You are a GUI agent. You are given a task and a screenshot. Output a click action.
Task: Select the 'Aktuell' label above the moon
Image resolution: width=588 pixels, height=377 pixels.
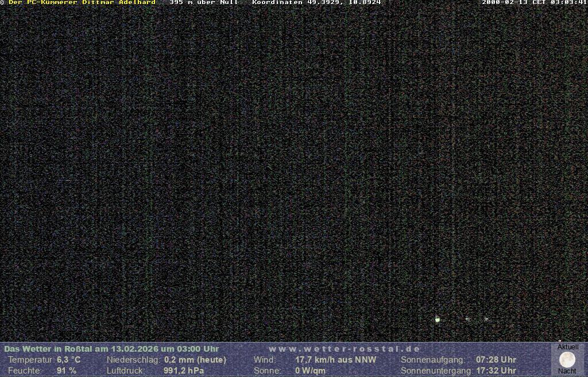568,347
